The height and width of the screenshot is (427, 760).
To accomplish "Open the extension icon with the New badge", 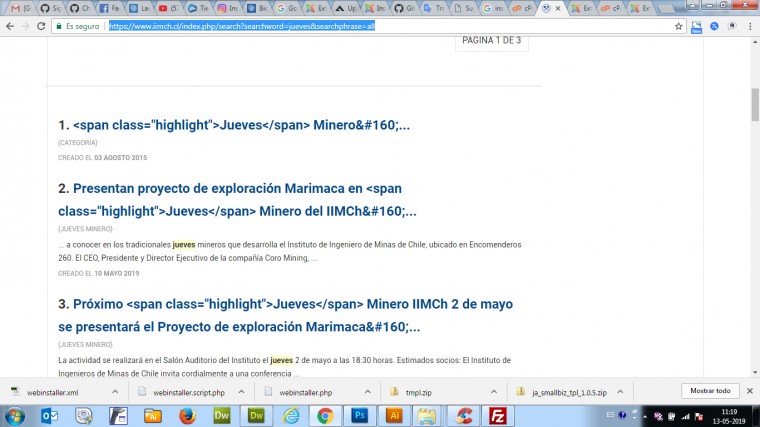I will point(697,27).
